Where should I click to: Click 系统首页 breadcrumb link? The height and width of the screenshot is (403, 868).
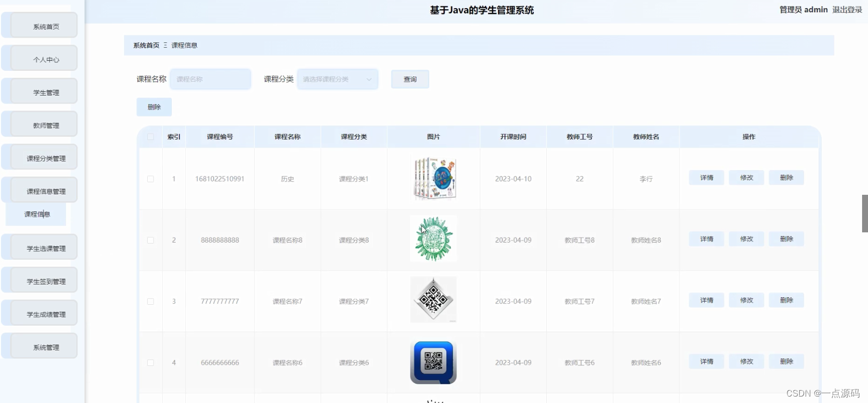pos(146,46)
